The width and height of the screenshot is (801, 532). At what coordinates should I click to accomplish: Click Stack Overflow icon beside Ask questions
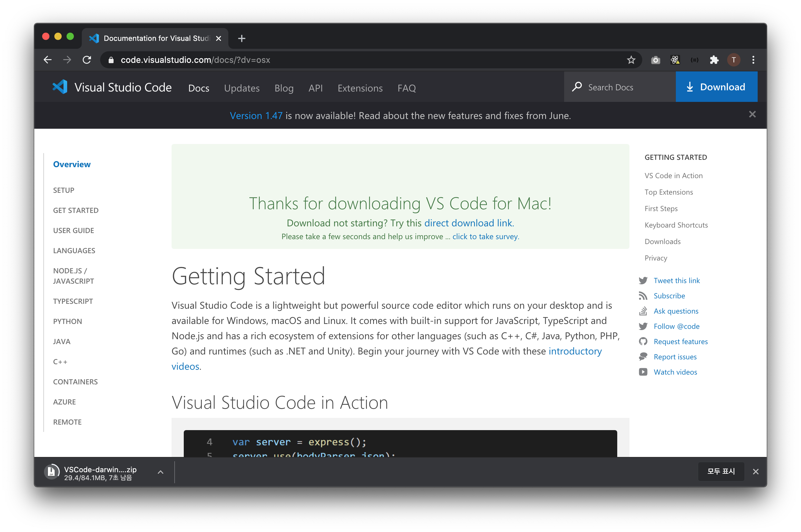(x=643, y=311)
